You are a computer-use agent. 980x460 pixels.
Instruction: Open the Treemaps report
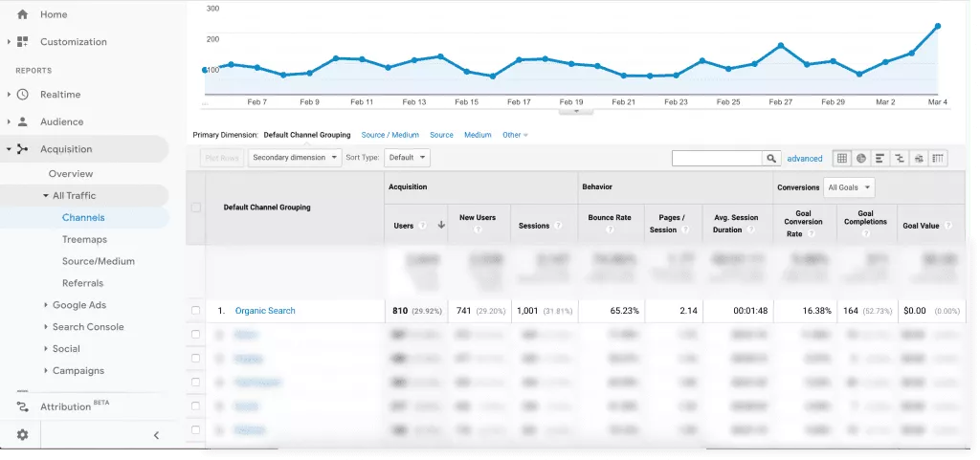84,239
